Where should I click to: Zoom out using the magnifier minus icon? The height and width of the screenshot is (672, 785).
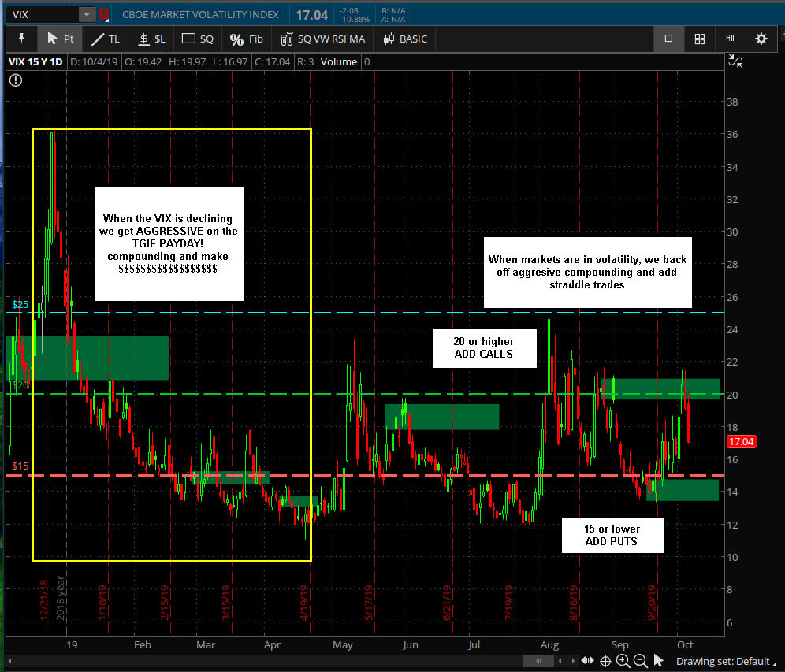pos(640,661)
